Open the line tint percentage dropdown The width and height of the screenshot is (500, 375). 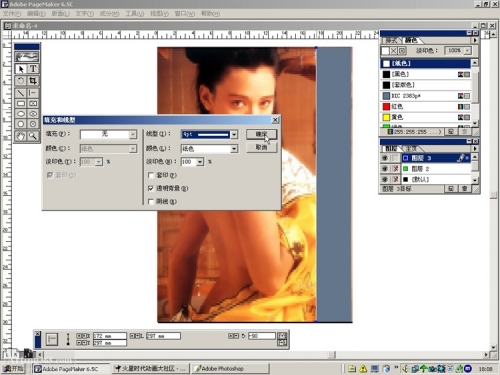pos(200,162)
